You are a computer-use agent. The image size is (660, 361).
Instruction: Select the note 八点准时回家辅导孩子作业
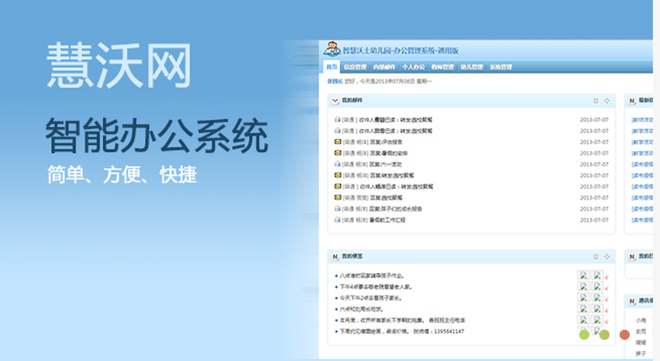[372, 276]
